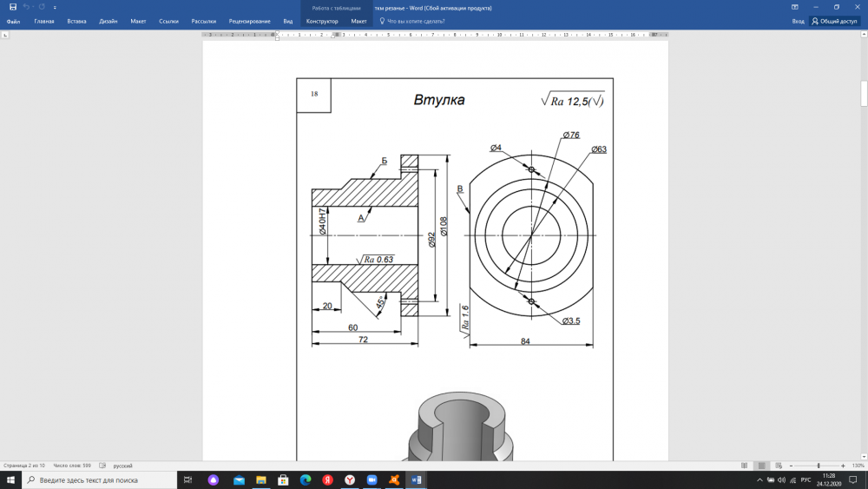Open Yandex Browser from taskbar
The image size is (868, 489).
tap(350, 480)
